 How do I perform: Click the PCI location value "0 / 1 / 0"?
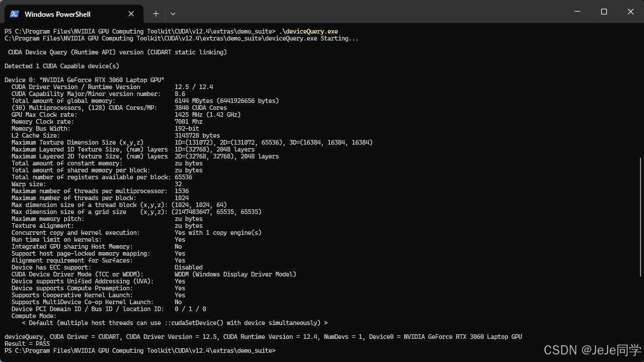190,309
